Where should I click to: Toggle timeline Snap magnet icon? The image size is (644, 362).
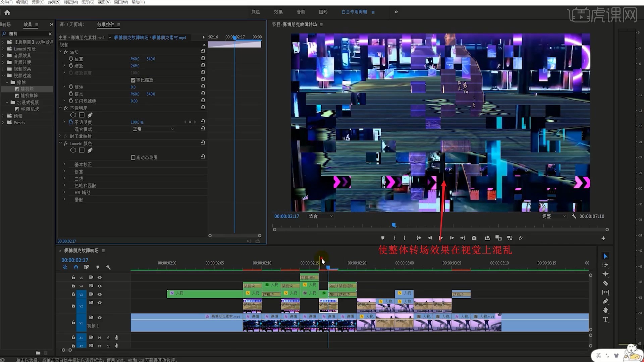tap(76, 267)
